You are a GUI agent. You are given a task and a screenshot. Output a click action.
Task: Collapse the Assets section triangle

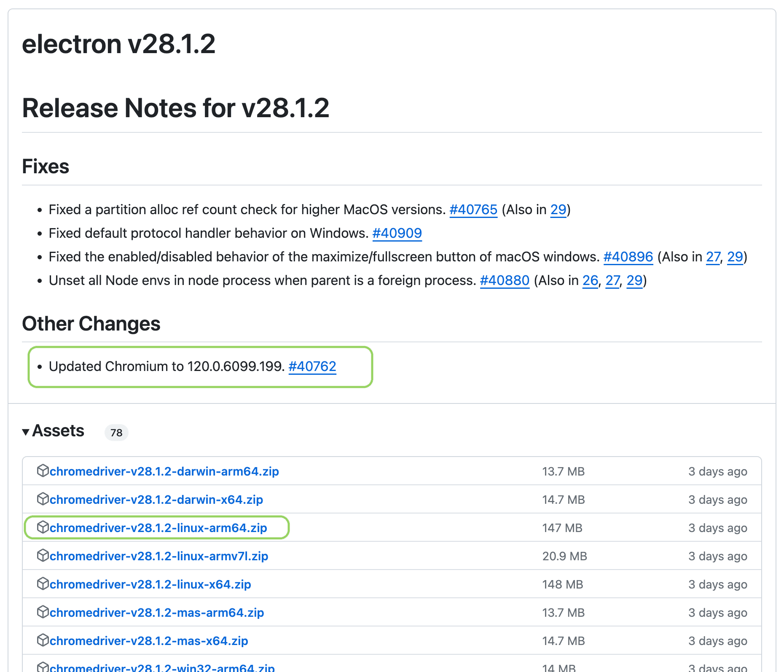coord(26,432)
